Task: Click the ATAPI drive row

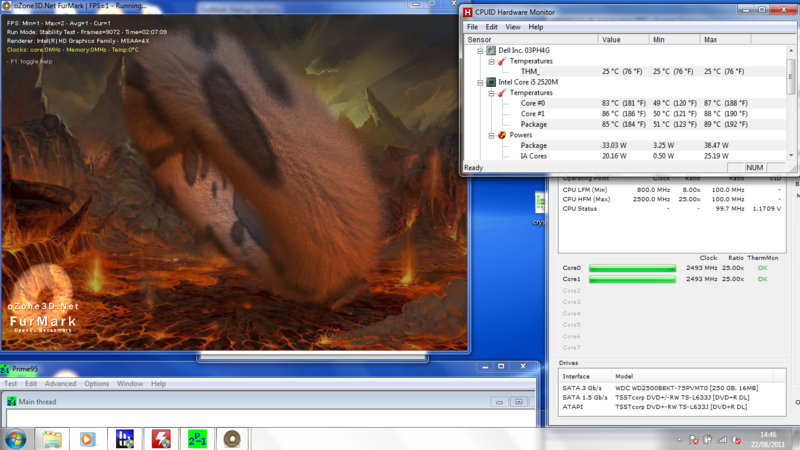Action: point(671,407)
